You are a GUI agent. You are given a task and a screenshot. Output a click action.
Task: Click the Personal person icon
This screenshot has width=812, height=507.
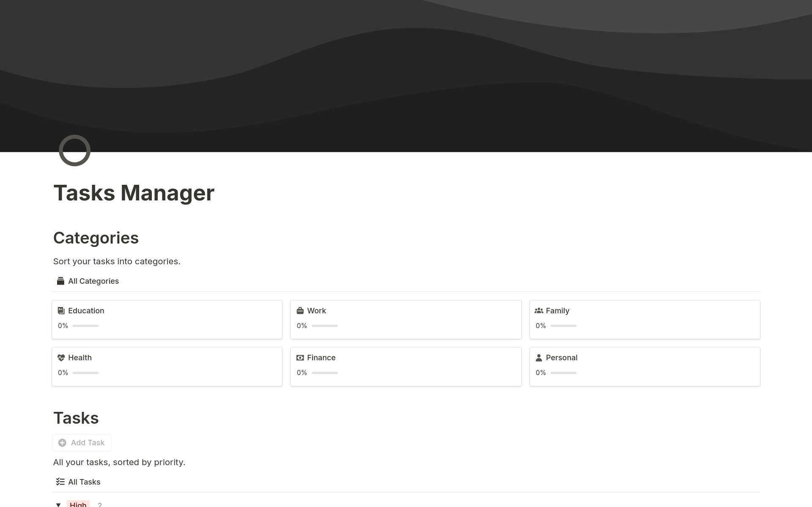pyautogui.click(x=538, y=358)
